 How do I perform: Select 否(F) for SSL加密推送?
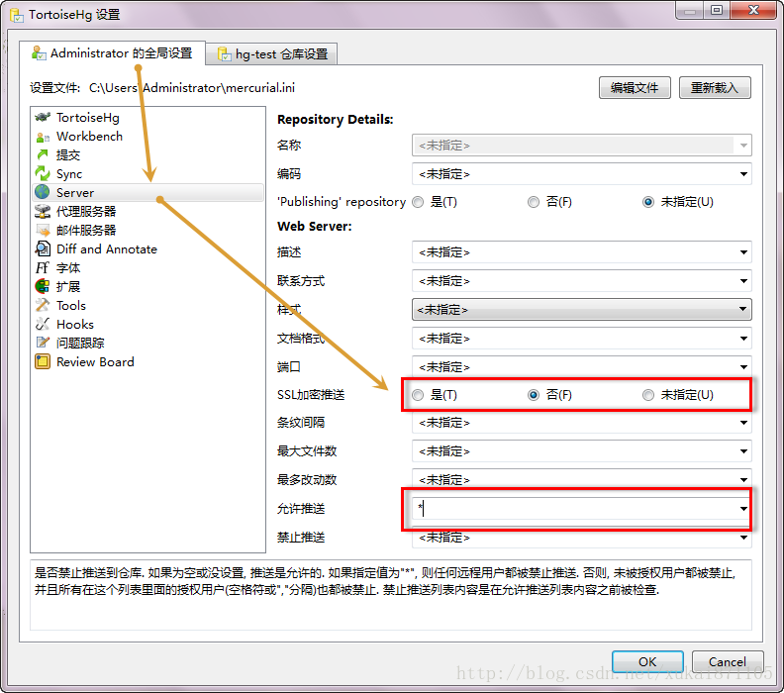[x=534, y=395]
